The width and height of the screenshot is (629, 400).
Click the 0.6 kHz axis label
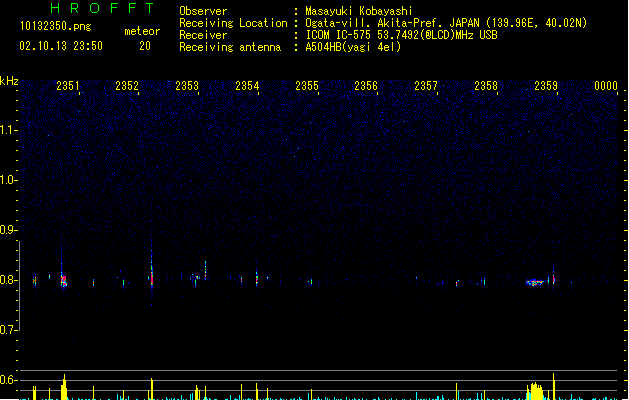(8, 380)
